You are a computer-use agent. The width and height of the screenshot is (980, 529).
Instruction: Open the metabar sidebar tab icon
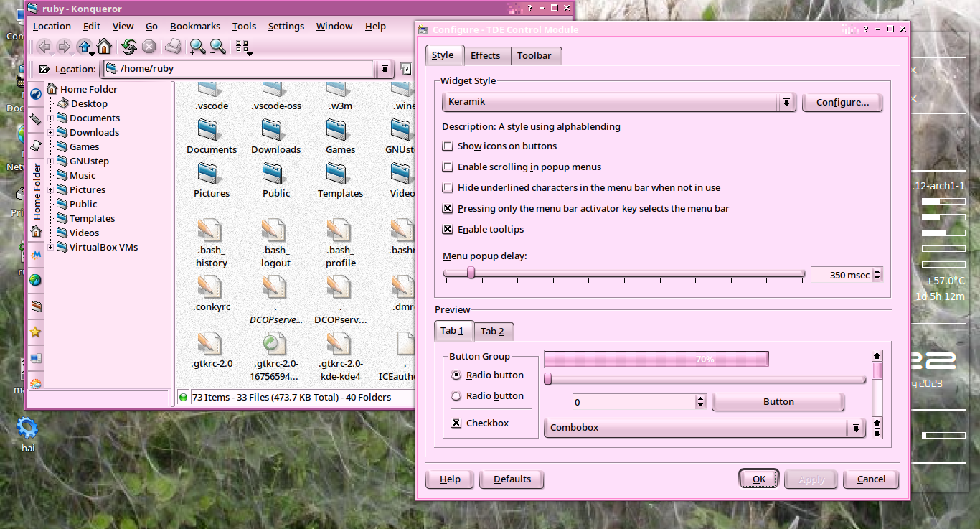(x=36, y=254)
